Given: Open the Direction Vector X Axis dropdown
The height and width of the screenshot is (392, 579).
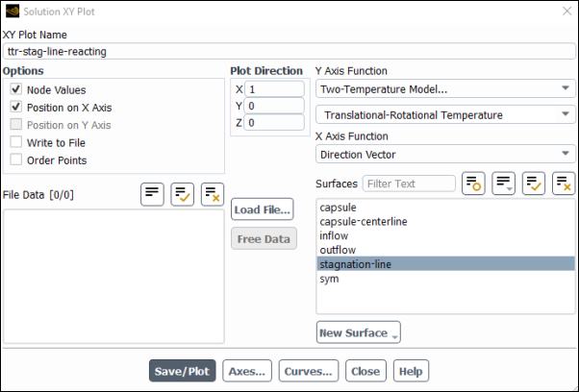Looking at the screenshot, I should coord(445,154).
